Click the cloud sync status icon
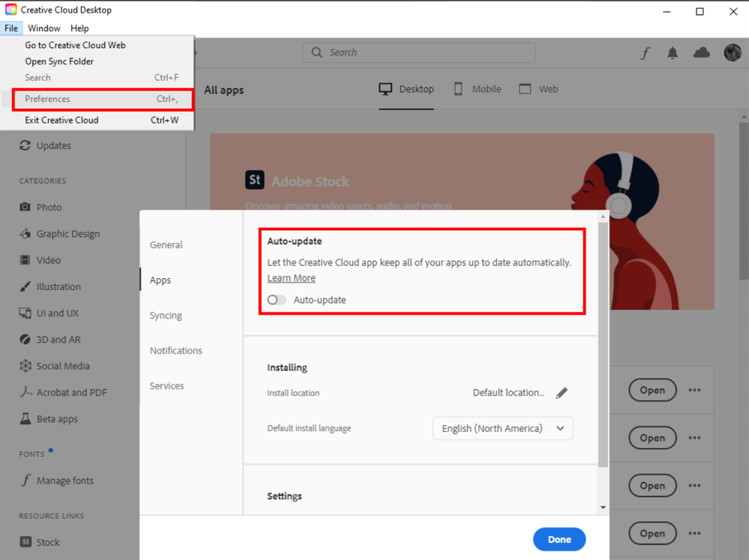 (701, 52)
